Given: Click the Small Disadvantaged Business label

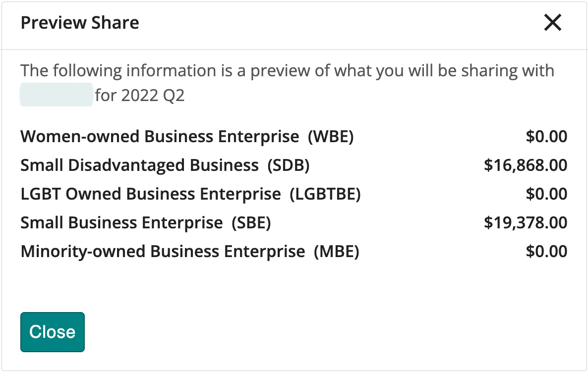Looking at the screenshot, I should 139,165.
